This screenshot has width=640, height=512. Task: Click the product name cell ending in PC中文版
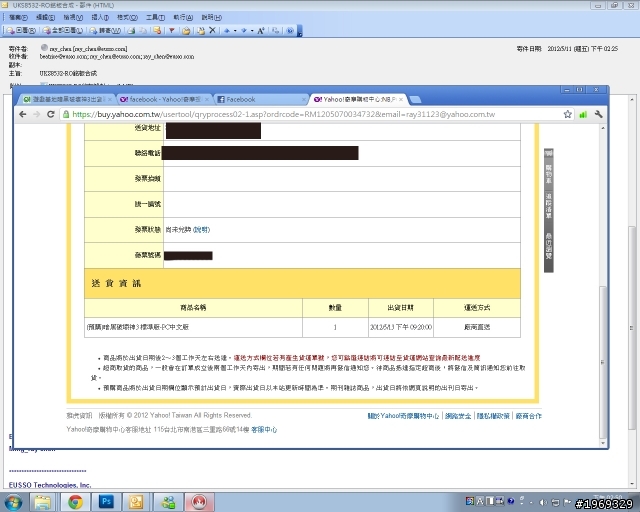click(193, 327)
